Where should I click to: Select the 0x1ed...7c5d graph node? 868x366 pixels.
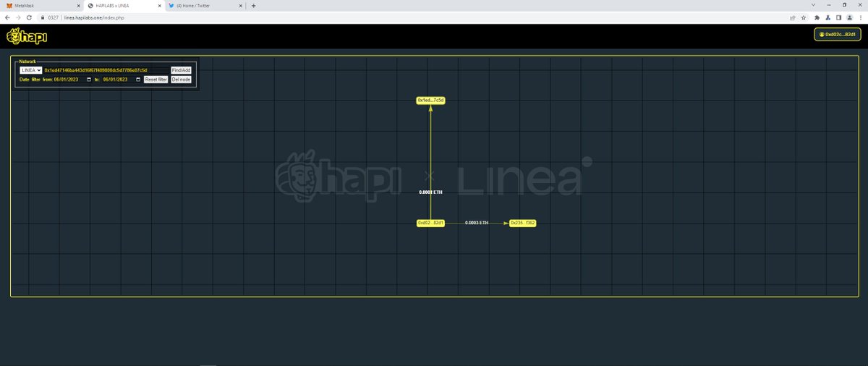tap(430, 100)
